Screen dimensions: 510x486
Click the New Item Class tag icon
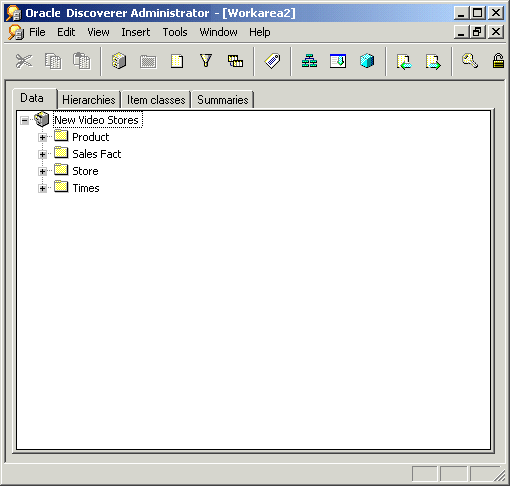(272, 61)
